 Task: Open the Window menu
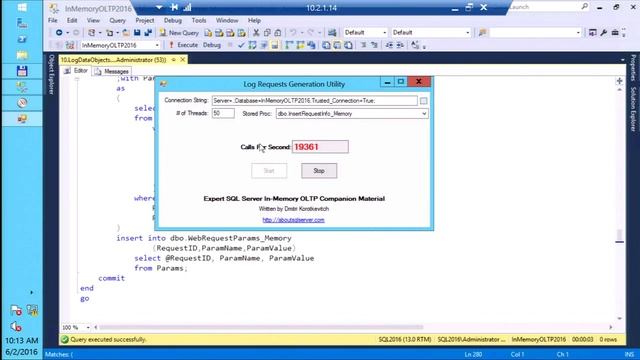[227, 20]
